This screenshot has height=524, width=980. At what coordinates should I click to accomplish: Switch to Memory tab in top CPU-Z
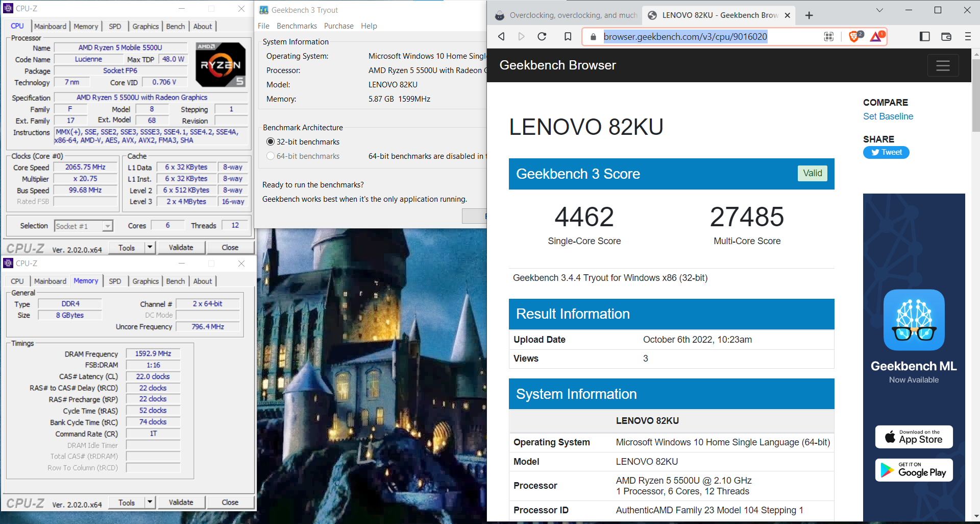coord(86,27)
